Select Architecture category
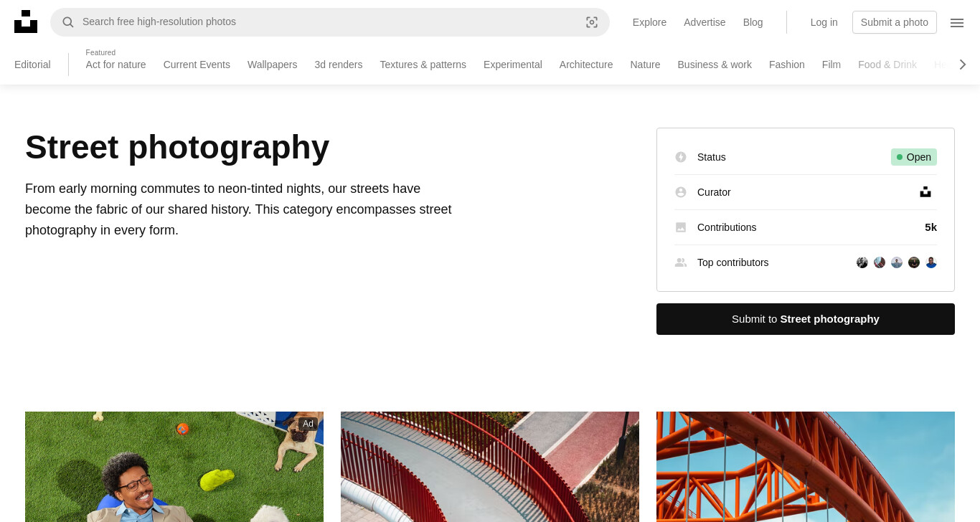The height and width of the screenshot is (522, 980). point(586,65)
